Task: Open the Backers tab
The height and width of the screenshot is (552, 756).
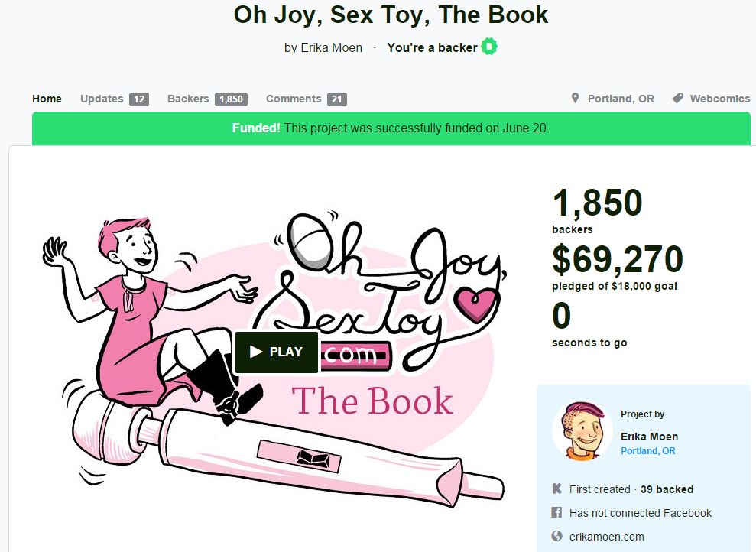Action: click(x=188, y=99)
